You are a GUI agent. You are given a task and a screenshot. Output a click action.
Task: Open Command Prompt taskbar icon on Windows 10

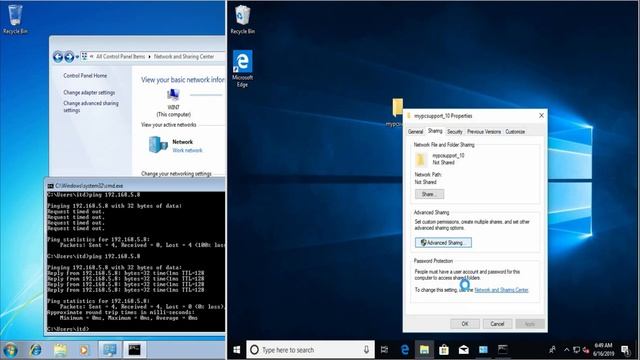(x=502, y=350)
